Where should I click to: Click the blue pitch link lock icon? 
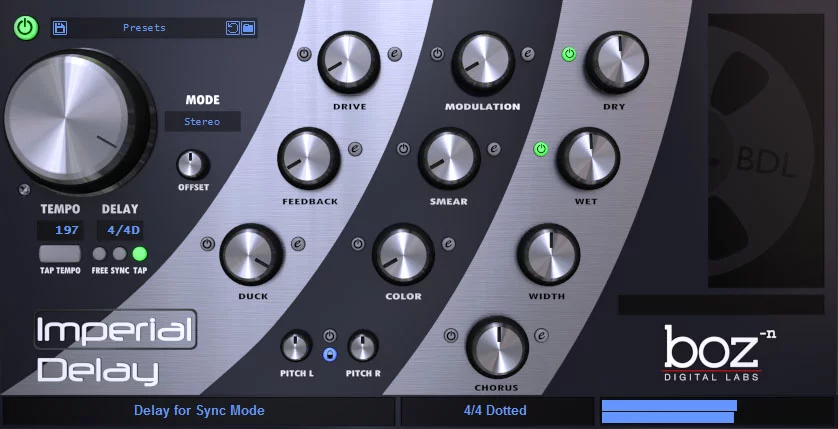pos(330,354)
